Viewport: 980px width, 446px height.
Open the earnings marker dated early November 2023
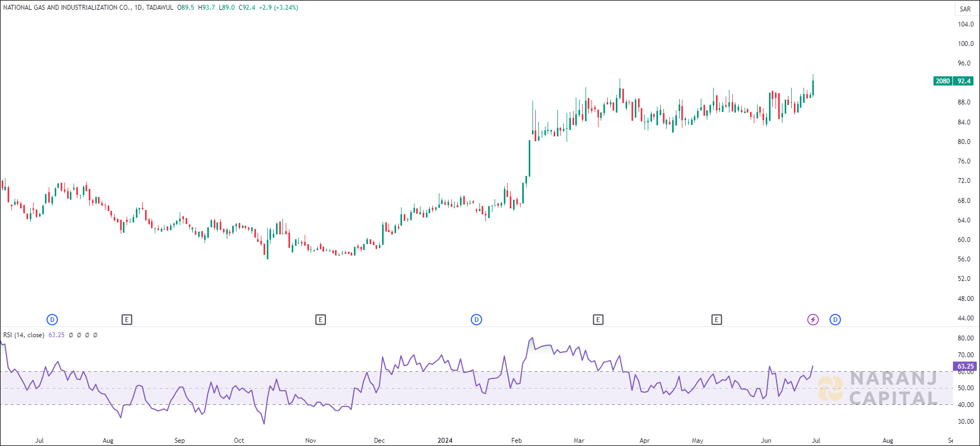[x=320, y=320]
